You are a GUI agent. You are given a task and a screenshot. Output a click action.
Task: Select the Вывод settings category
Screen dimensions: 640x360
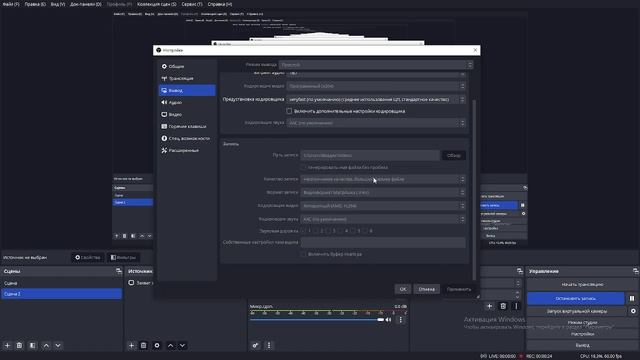coord(187,90)
